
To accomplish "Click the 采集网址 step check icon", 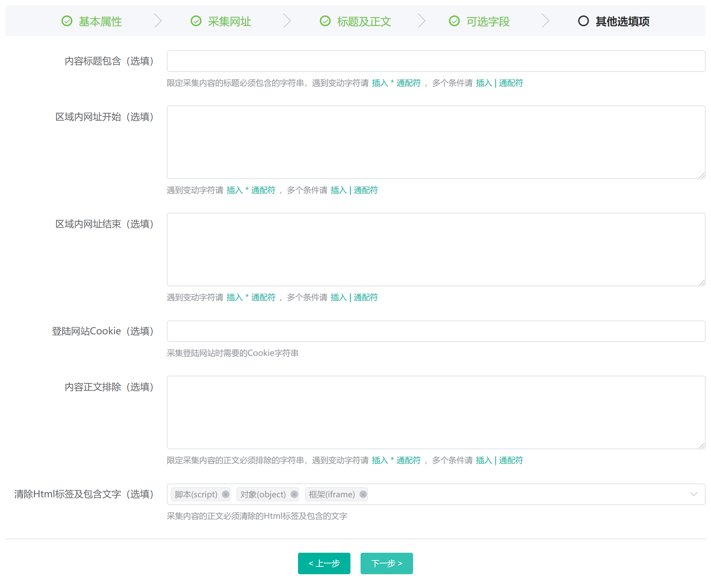I will pos(196,21).
